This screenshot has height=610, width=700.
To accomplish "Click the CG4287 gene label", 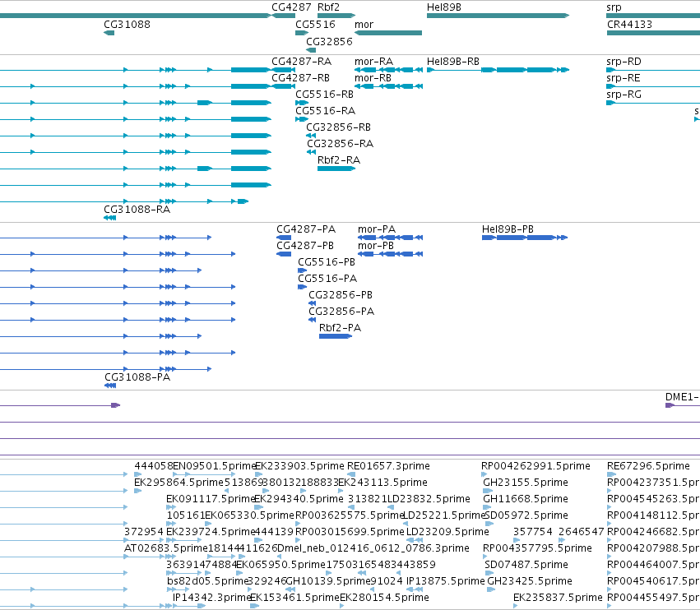I will coord(291,7).
